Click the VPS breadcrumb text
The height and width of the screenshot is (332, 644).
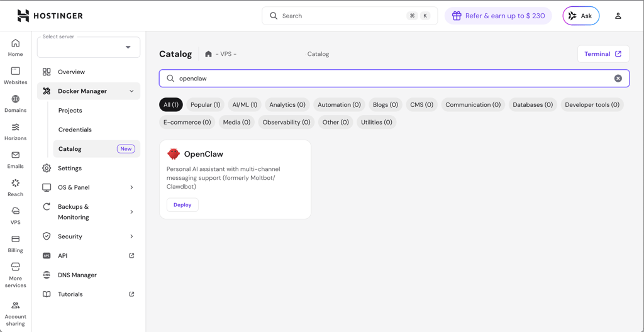(226, 54)
